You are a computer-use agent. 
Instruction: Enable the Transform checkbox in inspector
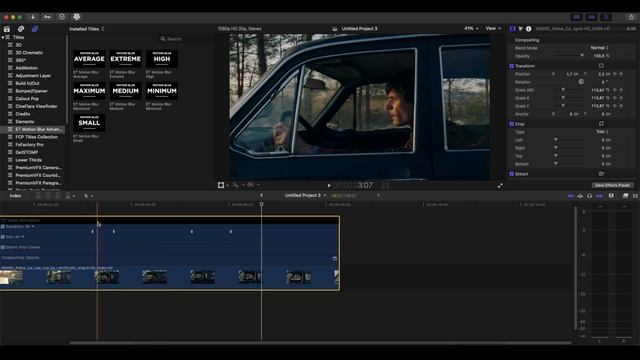pos(511,66)
